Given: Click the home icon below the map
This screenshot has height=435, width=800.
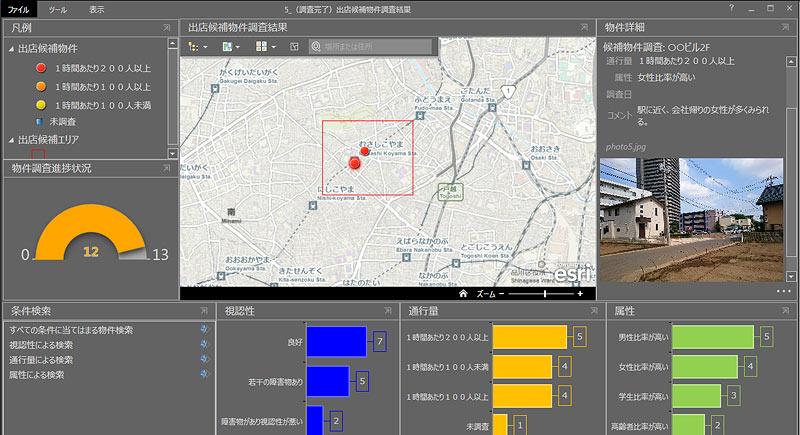Looking at the screenshot, I should coord(464,294).
